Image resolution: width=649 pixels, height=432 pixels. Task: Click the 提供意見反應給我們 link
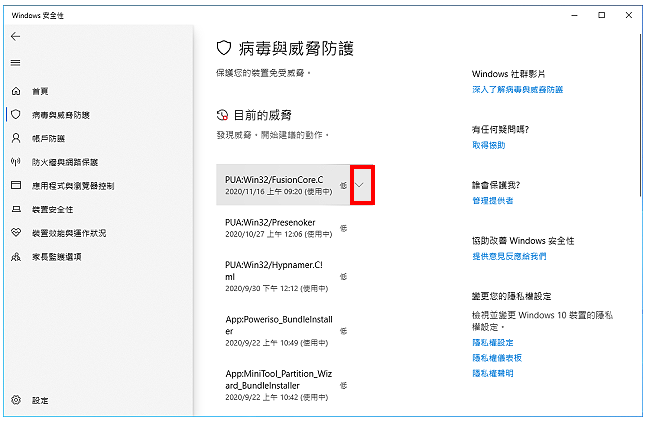[509, 256]
